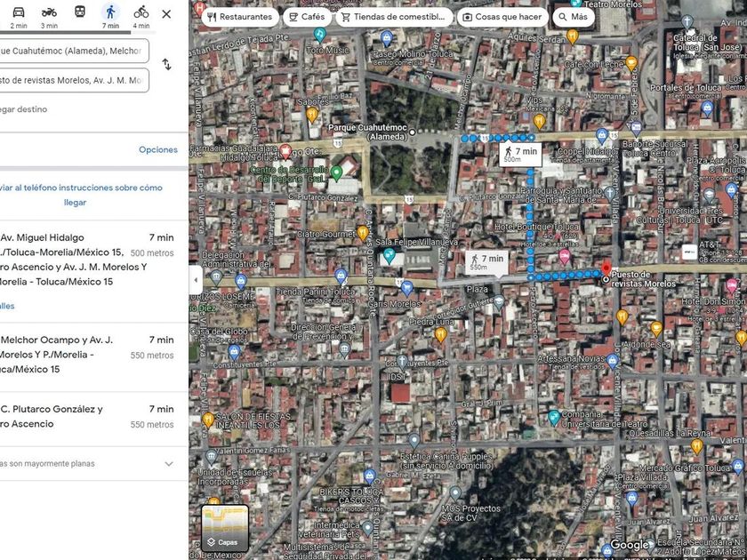
Task: Swap origin and destination
Action: coord(166,65)
